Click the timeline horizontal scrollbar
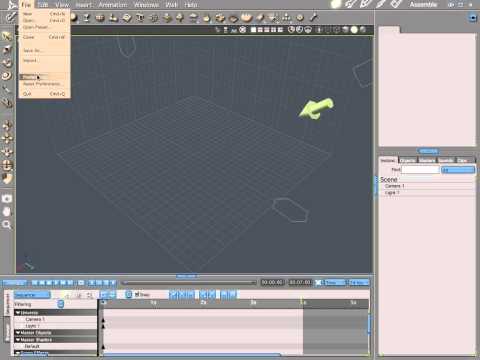 click(x=192, y=355)
